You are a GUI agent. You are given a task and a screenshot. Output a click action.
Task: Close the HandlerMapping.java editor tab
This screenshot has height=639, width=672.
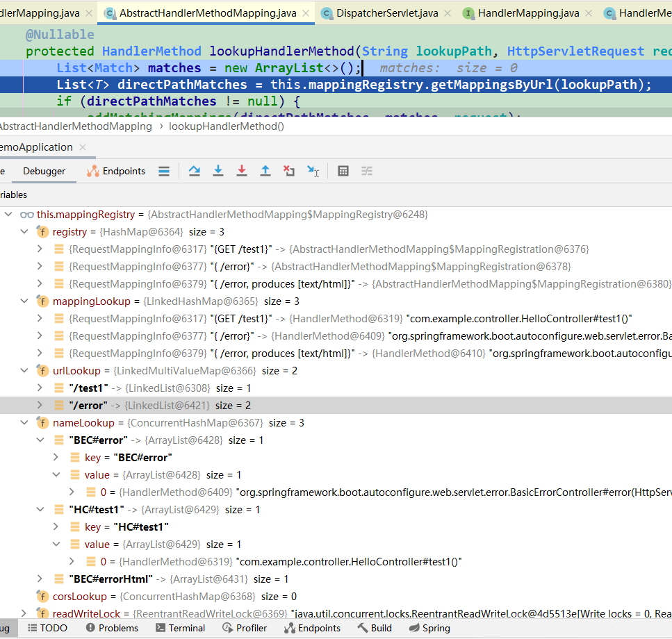(x=589, y=13)
